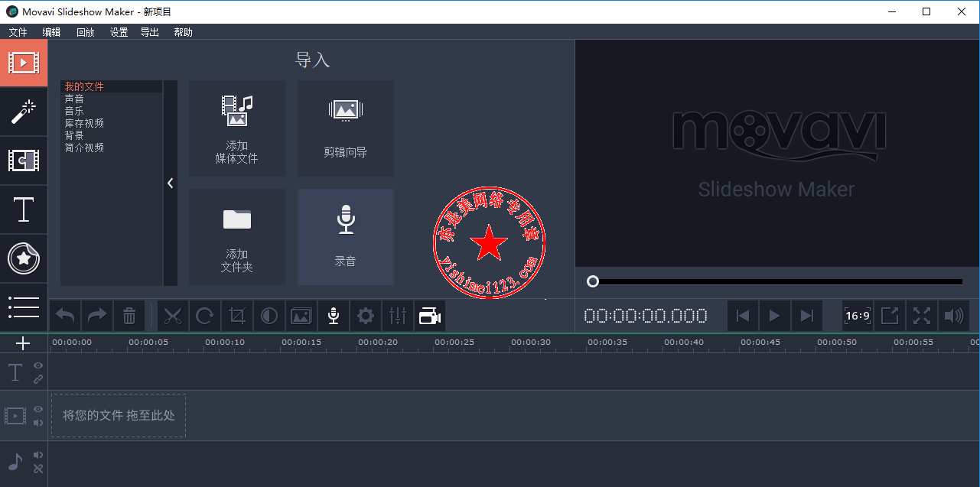Open the Titles T tab in sidebar
The width and height of the screenshot is (980, 487).
point(24,209)
